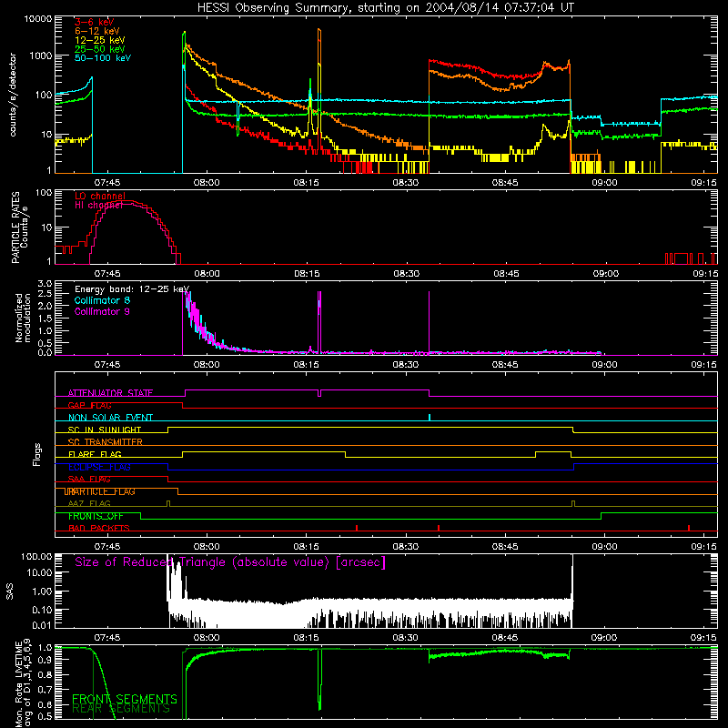Click the 07:45 label under modulation plot

click(x=107, y=365)
